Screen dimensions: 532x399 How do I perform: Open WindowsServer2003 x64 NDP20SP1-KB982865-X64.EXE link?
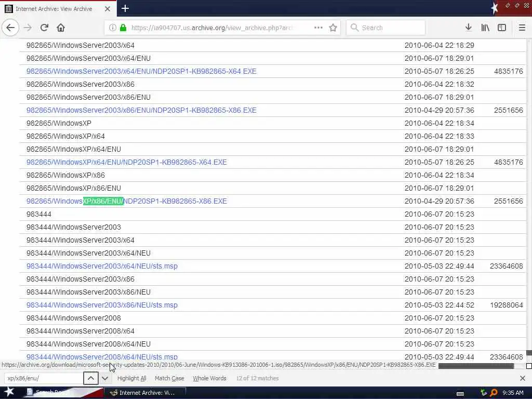pyautogui.click(x=141, y=71)
